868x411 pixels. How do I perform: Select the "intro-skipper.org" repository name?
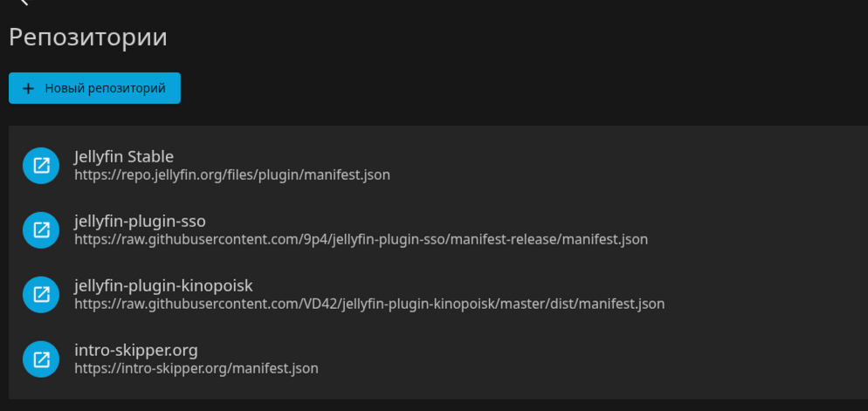point(136,350)
